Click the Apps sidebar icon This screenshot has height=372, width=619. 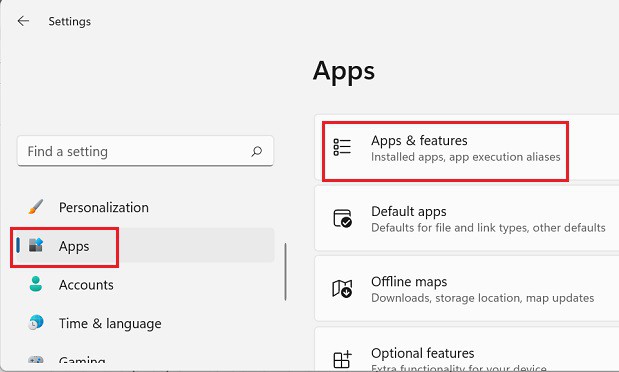[36, 245]
